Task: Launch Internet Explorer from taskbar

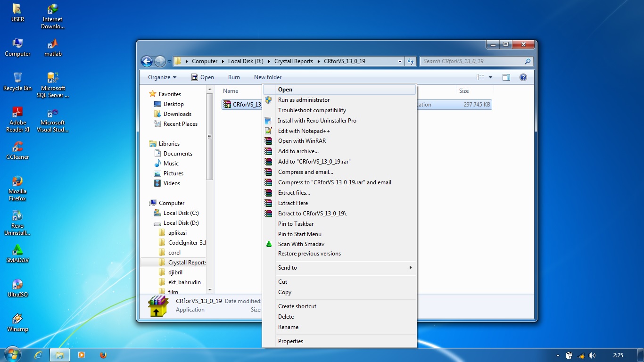Action: (38, 355)
